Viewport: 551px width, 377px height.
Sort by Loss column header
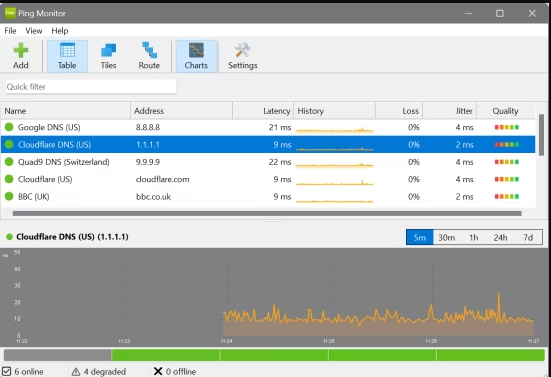pyautogui.click(x=399, y=111)
